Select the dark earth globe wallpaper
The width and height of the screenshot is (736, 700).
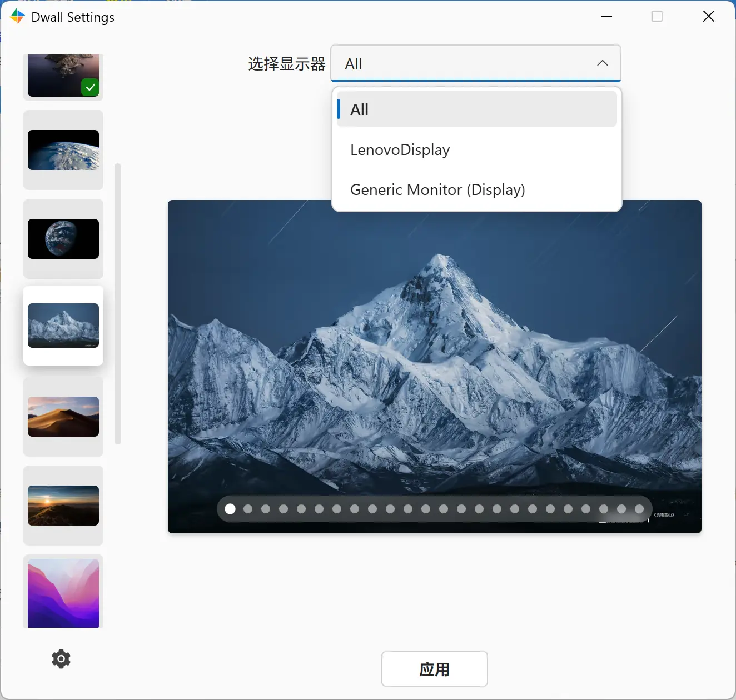click(x=63, y=239)
